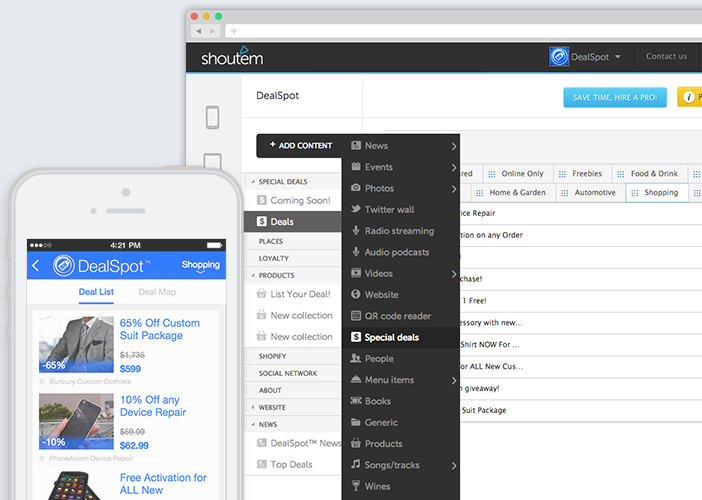Screen dimensions: 702x500
Task: Click the People icon in menu
Action: [x=356, y=358]
